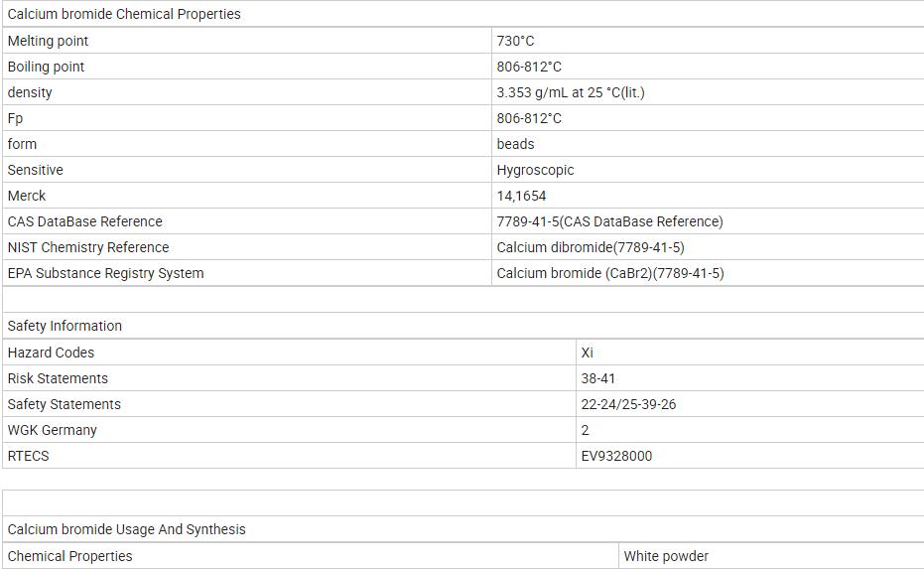Click the 730°C melting point value

[x=515, y=41]
